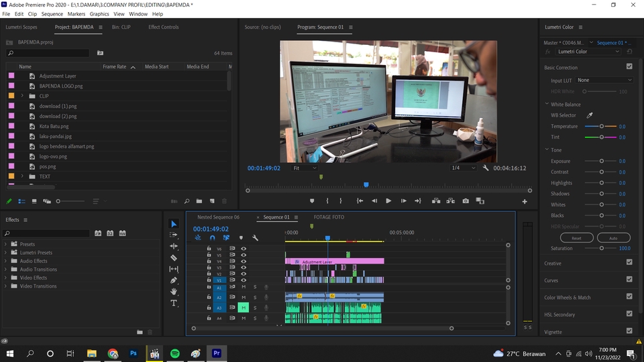
Task: Toggle Curves section checkbox
Action: 629,280
